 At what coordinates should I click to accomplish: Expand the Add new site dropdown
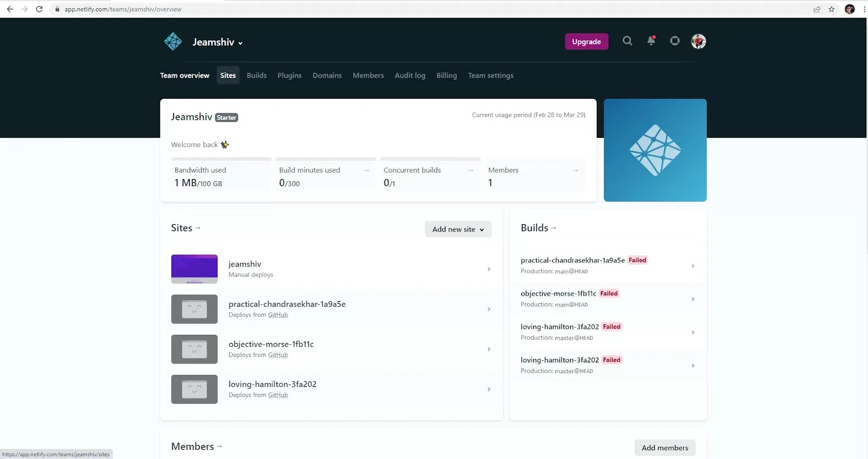tap(458, 229)
